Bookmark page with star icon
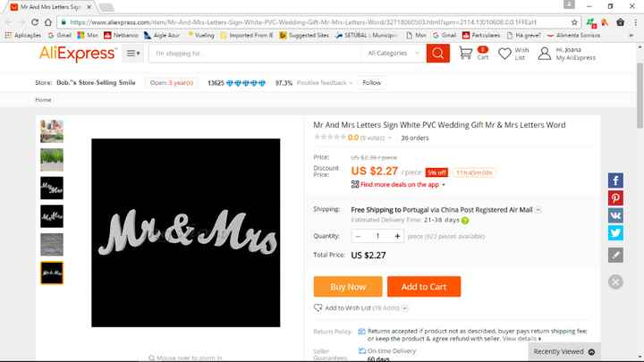The image size is (644, 362). (x=574, y=22)
